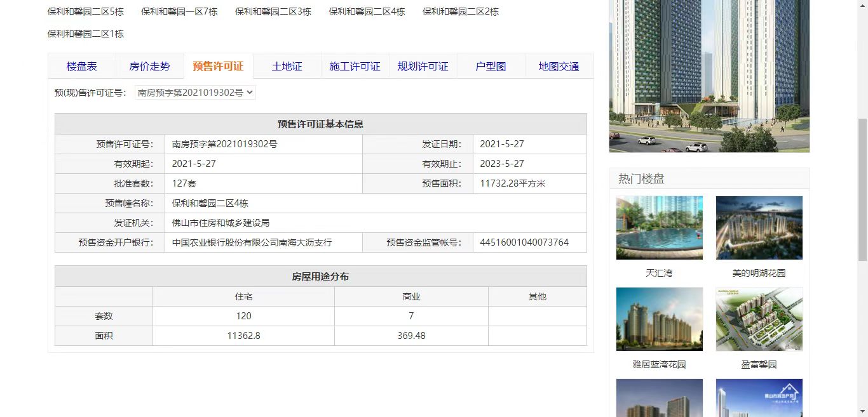Click the 住宅 unit count 120
Image resolution: width=868 pixels, height=417 pixels.
(x=243, y=316)
